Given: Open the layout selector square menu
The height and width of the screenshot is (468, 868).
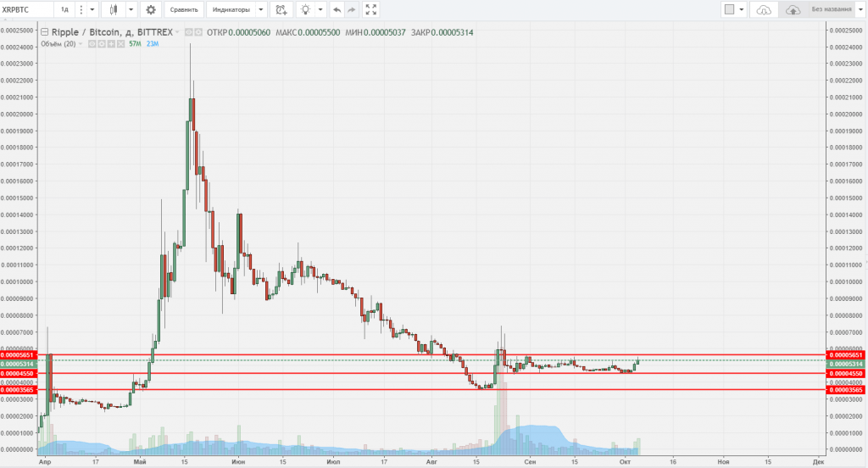Looking at the screenshot, I should [729, 10].
